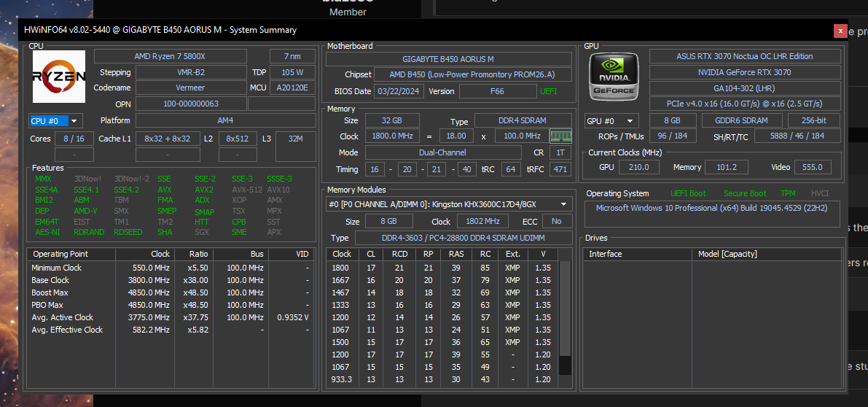Click the Operating Point column header
868x407 pixels.
click(71, 254)
